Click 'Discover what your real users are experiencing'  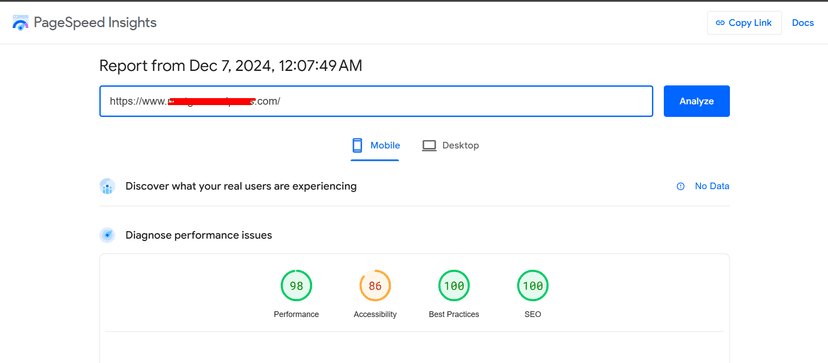coord(241,186)
